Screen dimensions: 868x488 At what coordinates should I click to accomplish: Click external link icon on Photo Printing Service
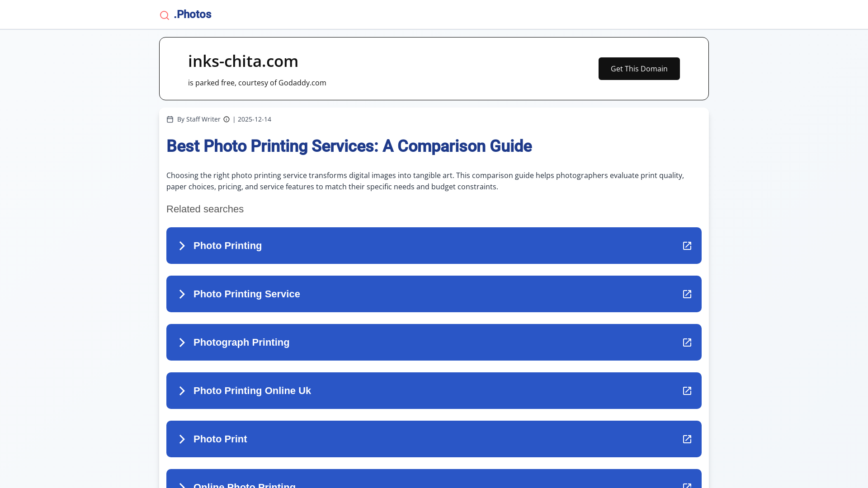pyautogui.click(x=687, y=294)
